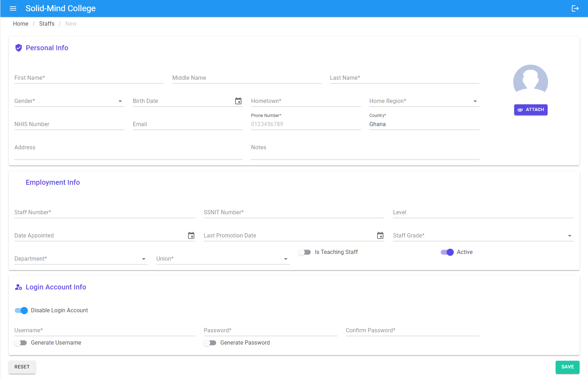Viewport: 588px width, 379px height.
Task: Expand the Gender dropdown
Action: point(69,101)
